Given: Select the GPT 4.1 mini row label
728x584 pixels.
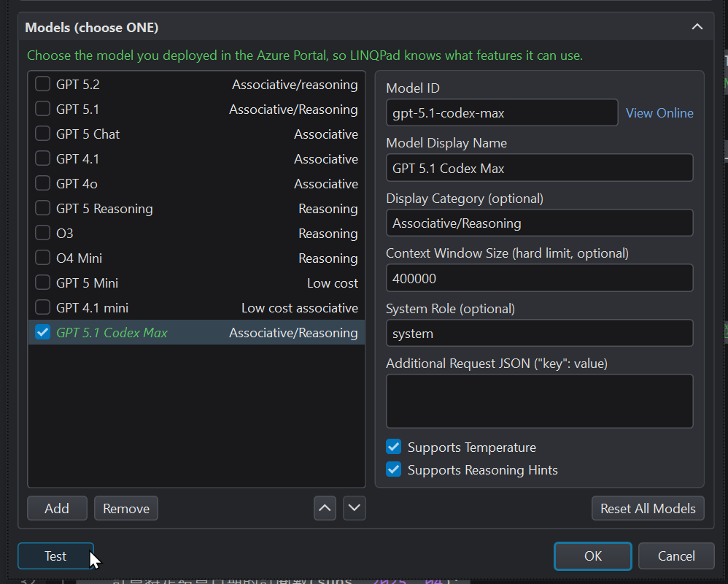Looking at the screenshot, I should [92, 308].
